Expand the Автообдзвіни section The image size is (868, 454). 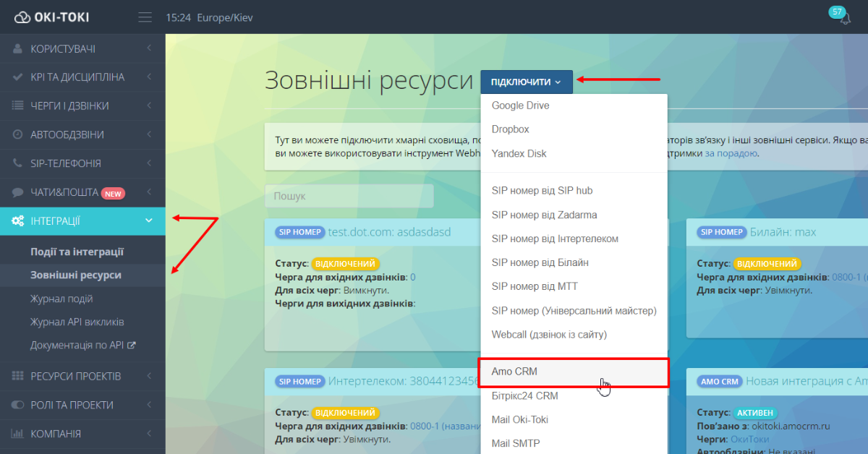[x=82, y=134]
